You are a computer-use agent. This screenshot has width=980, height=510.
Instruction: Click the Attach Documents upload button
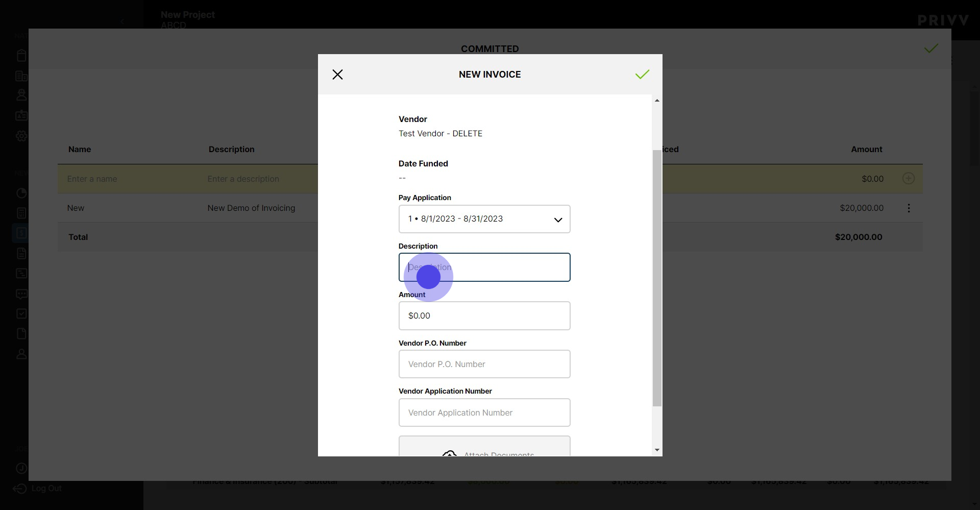(484, 447)
